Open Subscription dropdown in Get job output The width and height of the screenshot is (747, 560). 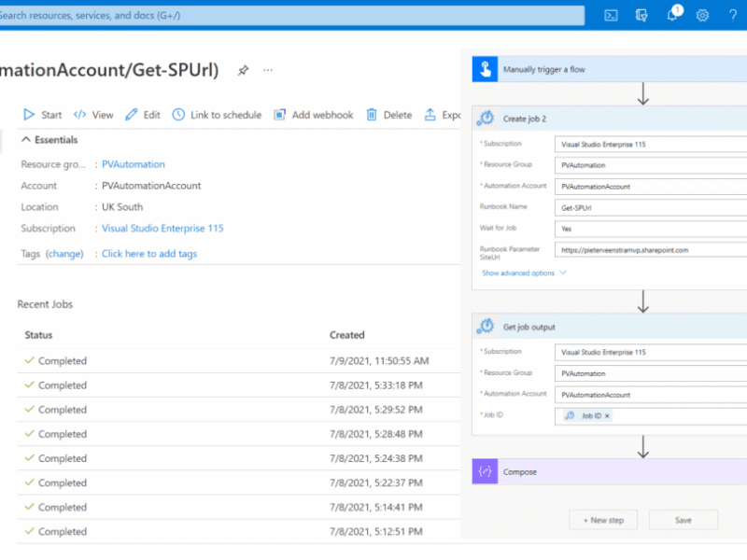click(651, 353)
